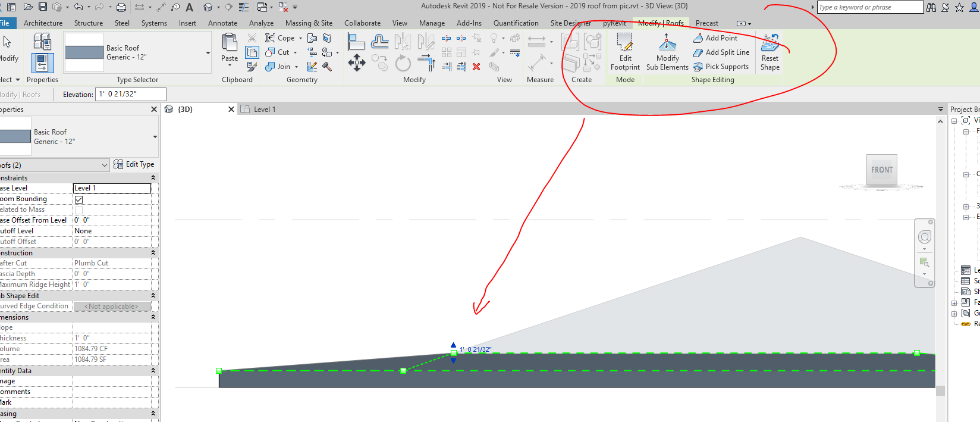Toggle the Related to Mass checkbox
This screenshot has width=980, height=422.
(78, 210)
